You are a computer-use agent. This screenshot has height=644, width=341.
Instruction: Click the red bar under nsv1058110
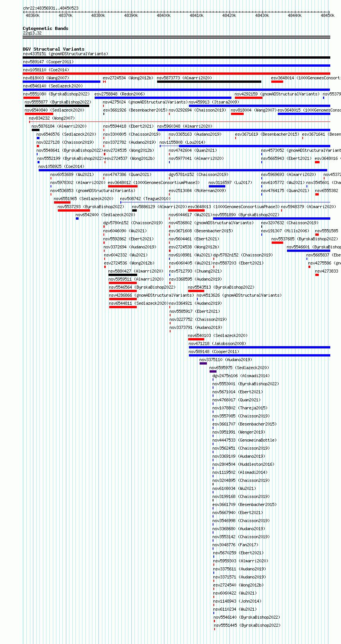177,74
